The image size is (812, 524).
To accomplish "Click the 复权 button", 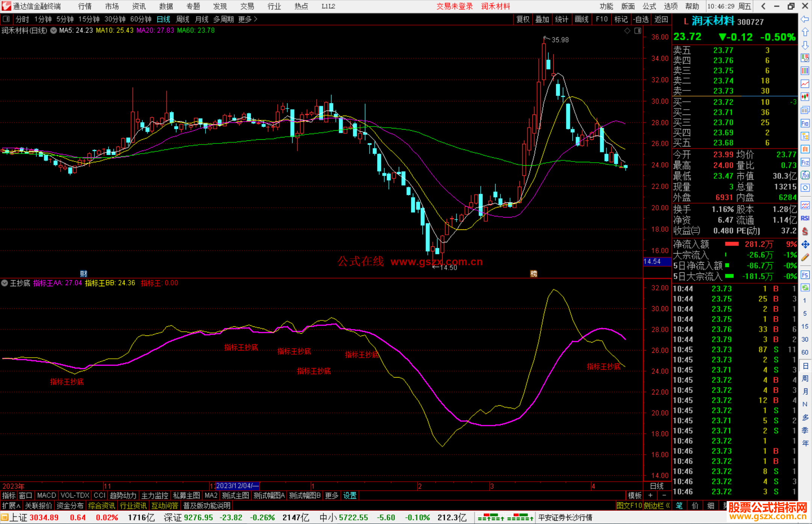I will tap(523, 19).
